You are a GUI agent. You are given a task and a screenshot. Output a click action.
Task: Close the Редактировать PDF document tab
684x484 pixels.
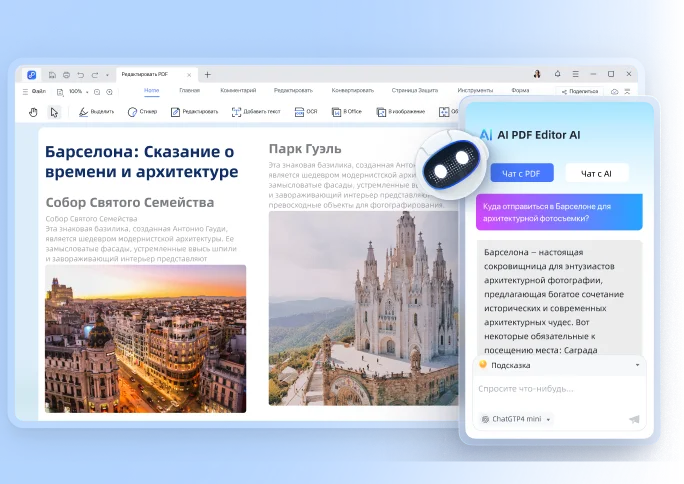[x=189, y=75]
